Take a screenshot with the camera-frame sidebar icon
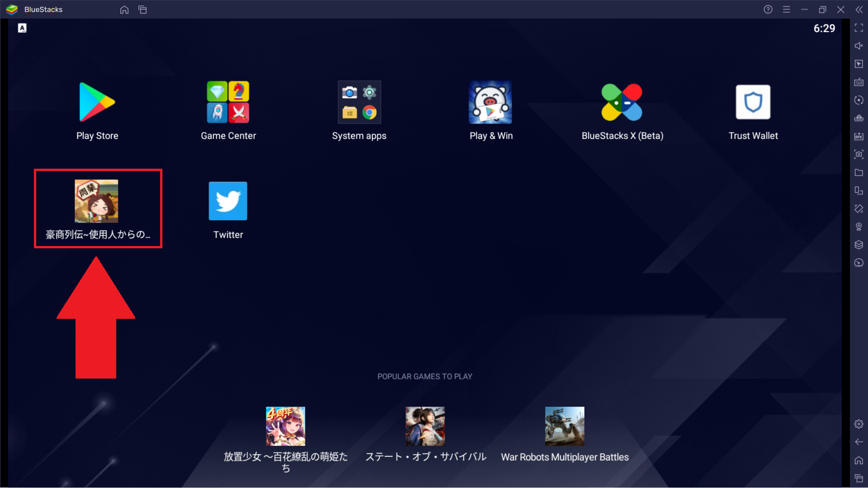Image resolution: width=868 pixels, height=488 pixels. click(x=859, y=154)
